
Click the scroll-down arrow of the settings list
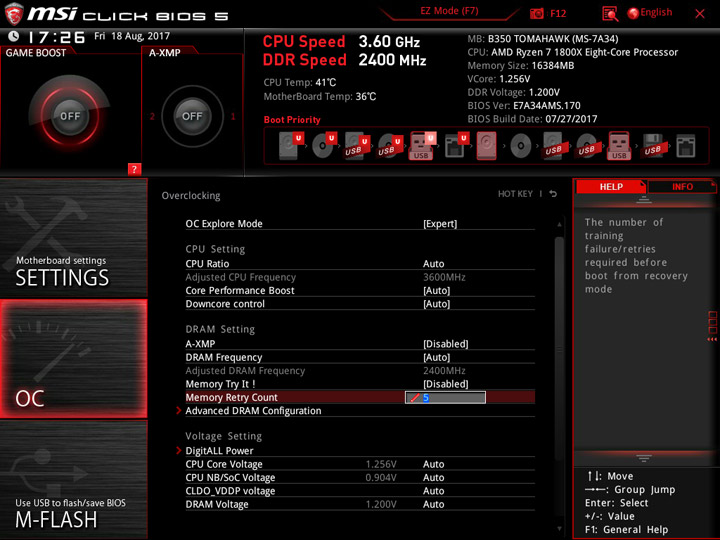pos(559,529)
